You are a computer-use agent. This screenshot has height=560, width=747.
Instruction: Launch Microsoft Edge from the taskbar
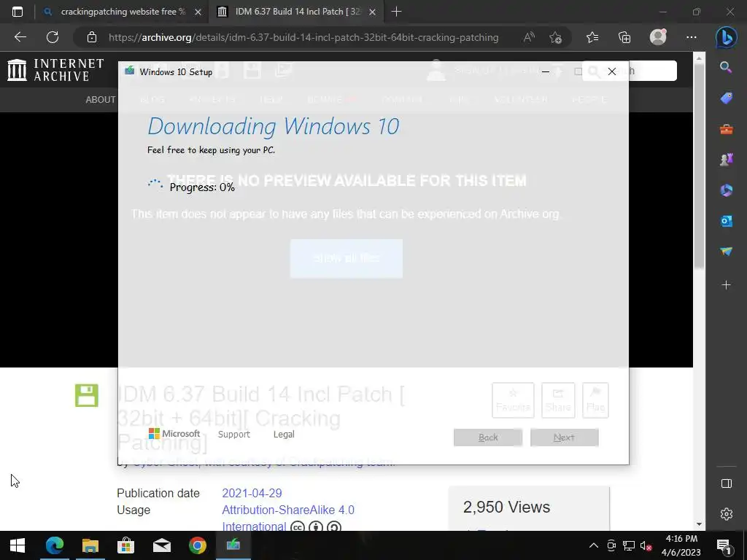coord(54,545)
